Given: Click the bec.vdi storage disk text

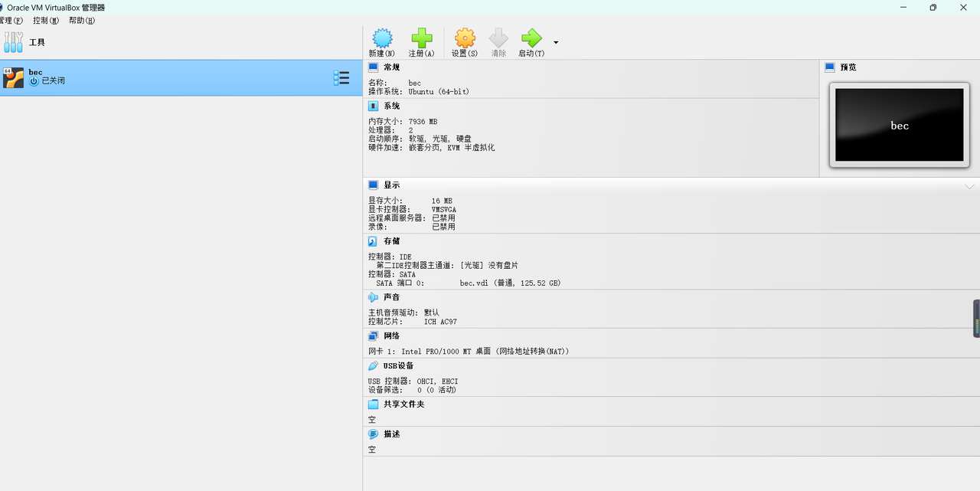Looking at the screenshot, I should pos(510,283).
